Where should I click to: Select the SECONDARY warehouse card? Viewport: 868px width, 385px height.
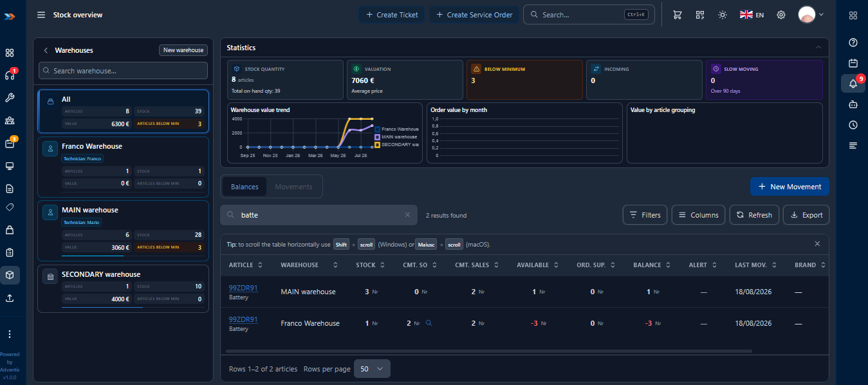[x=123, y=288]
